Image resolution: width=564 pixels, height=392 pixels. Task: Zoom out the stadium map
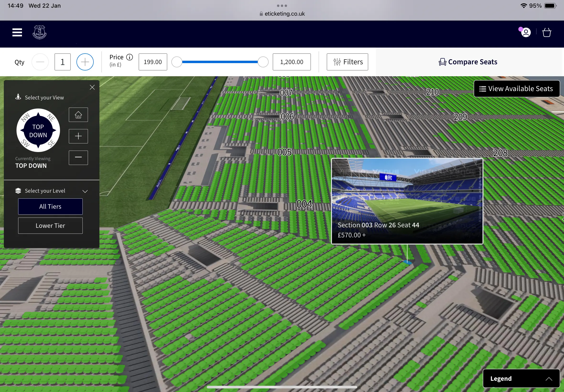point(78,158)
